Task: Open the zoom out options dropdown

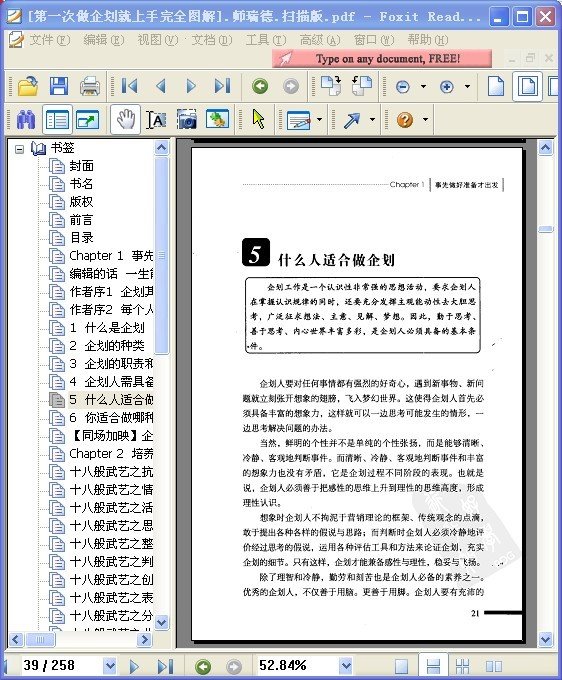Action: coord(423,86)
